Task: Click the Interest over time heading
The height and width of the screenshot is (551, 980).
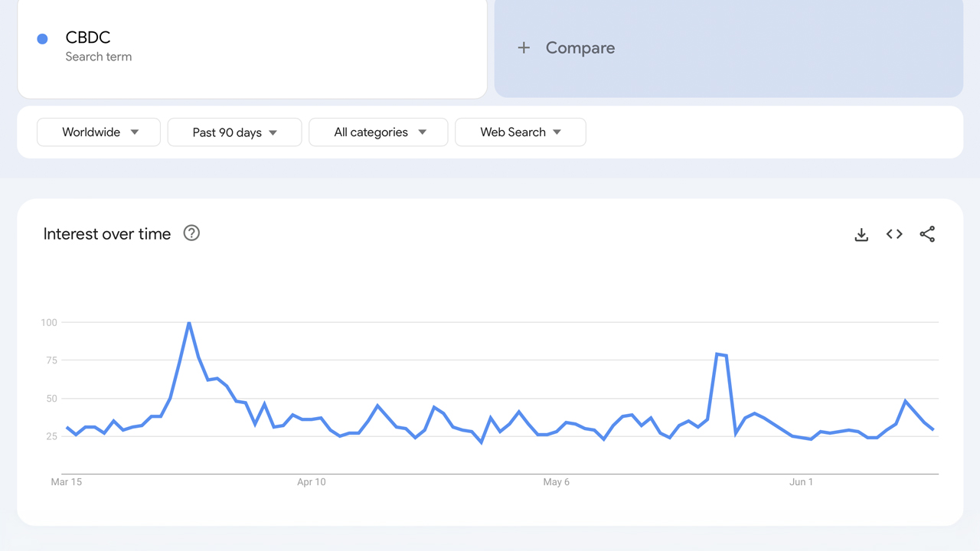Action: click(x=107, y=234)
